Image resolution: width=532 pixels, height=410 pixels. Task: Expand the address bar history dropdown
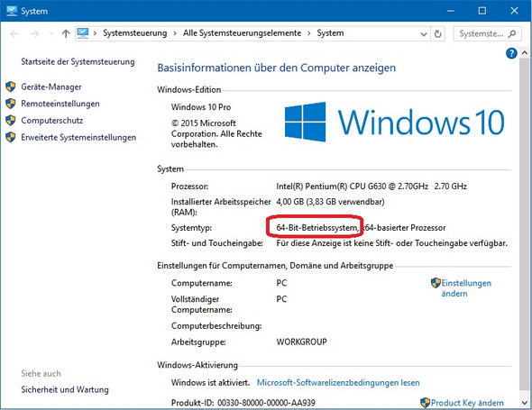pos(424,34)
